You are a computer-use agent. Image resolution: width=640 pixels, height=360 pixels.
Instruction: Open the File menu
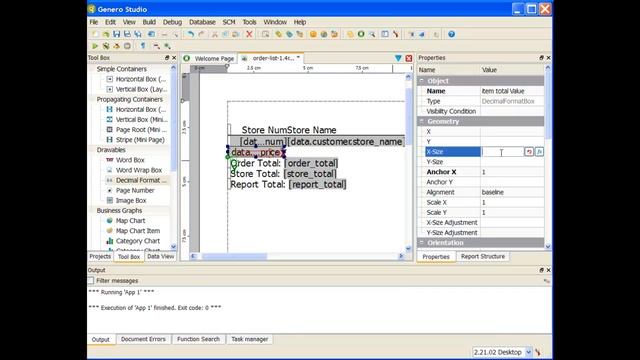pyautogui.click(x=93, y=22)
